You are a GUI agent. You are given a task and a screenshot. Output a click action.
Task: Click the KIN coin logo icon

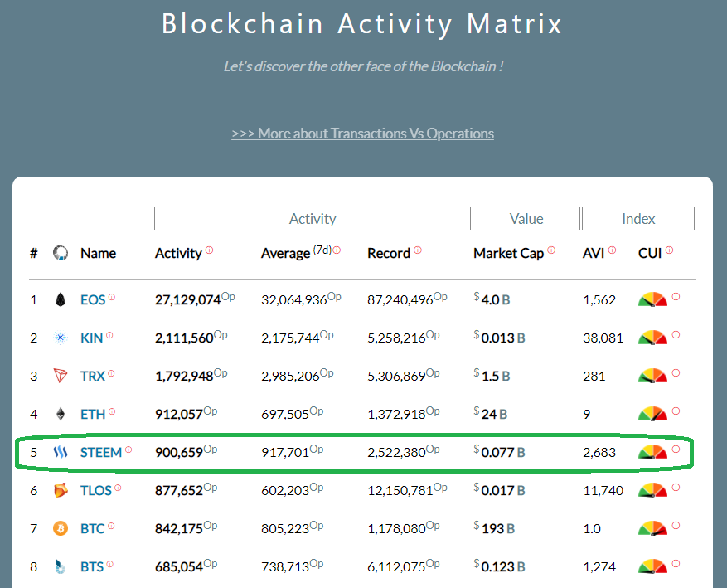click(x=60, y=338)
